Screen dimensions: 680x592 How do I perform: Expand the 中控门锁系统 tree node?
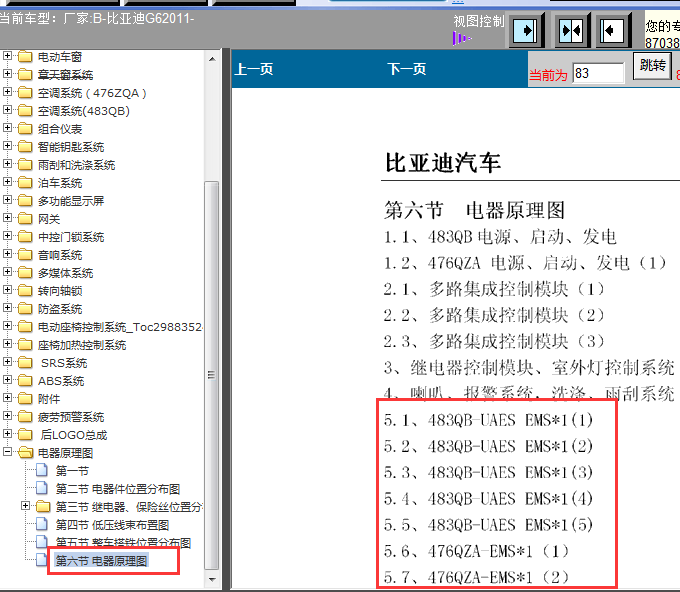tap(7, 236)
